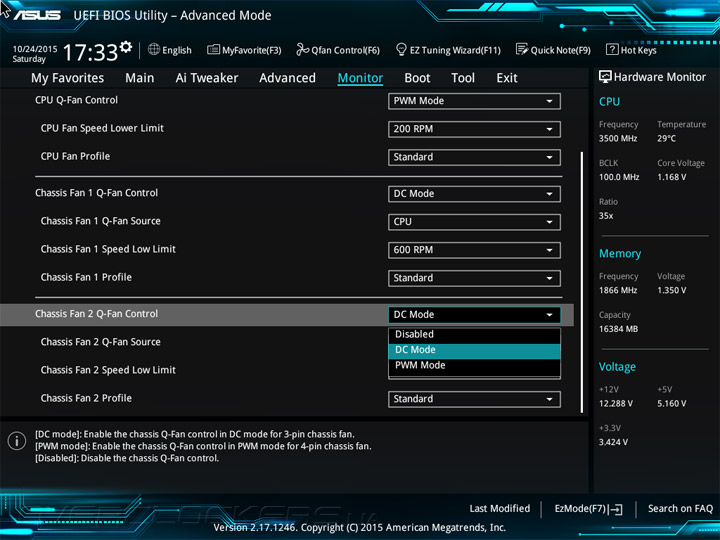The image size is (720, 540).
Task: Click the settings gear next to the clock
Action: coord(126,47)
